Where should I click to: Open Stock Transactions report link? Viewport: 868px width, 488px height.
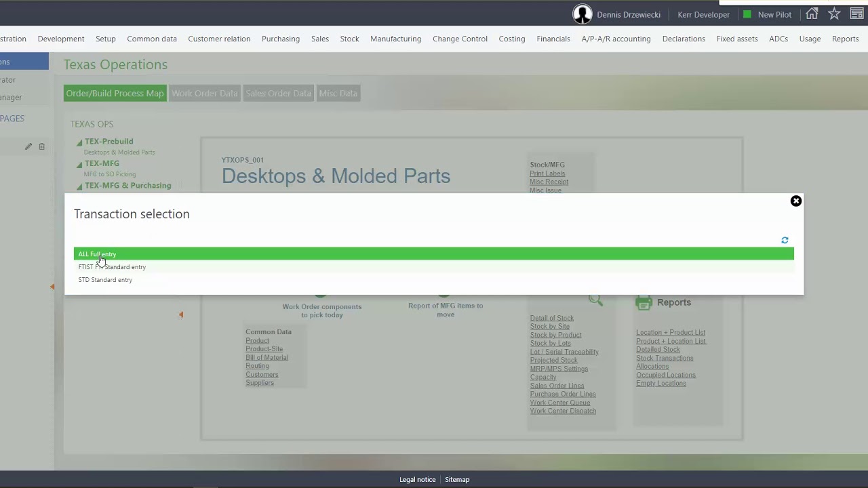(x=665, y=358)
